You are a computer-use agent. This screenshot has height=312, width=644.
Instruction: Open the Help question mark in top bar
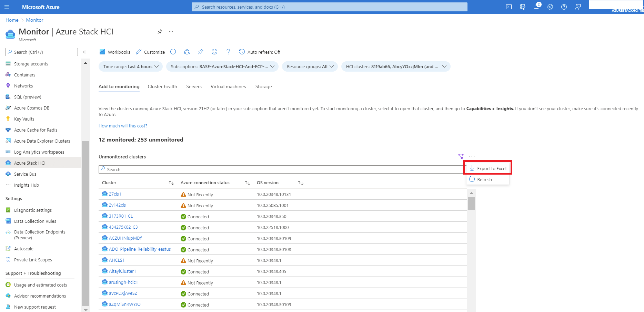pos(564,7)
